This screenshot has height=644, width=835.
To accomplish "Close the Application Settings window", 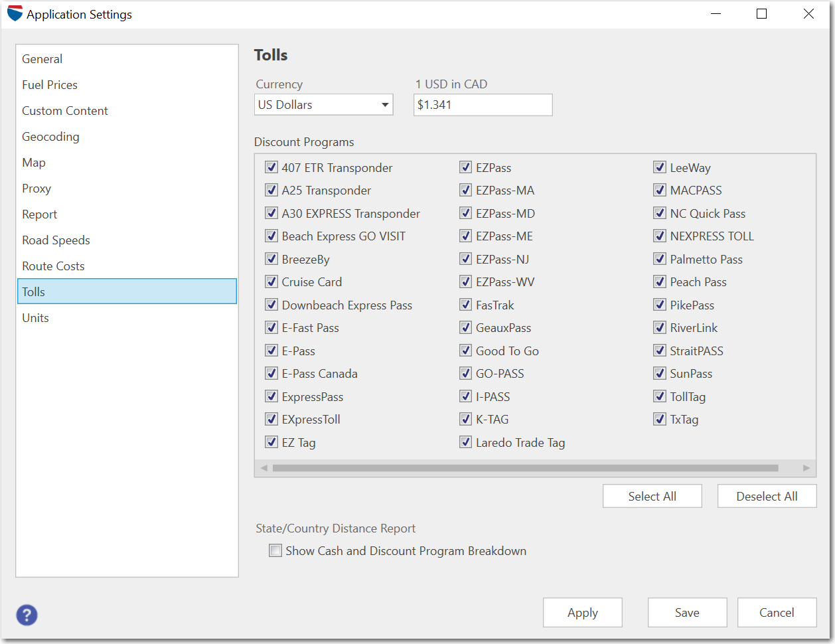I will point(808,14).
